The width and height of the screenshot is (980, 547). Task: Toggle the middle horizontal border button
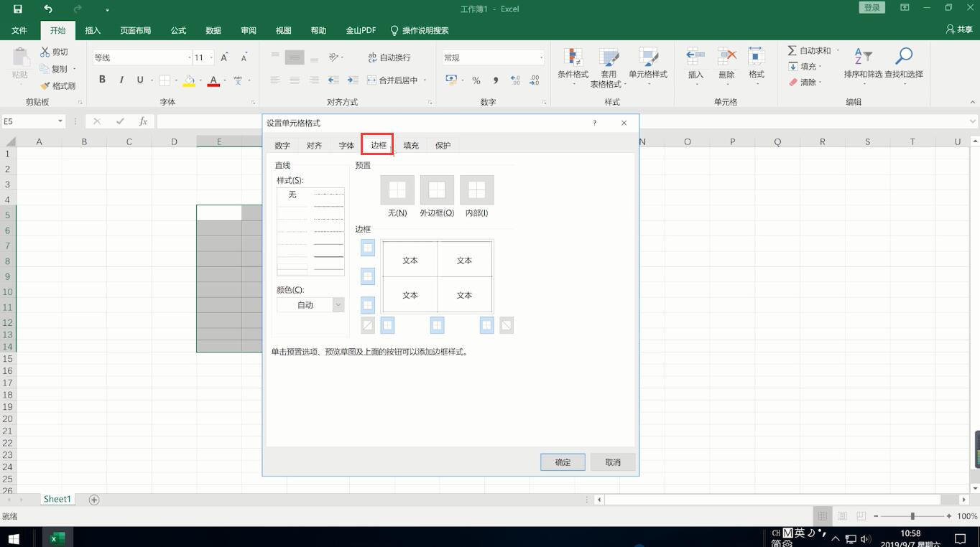367,276
